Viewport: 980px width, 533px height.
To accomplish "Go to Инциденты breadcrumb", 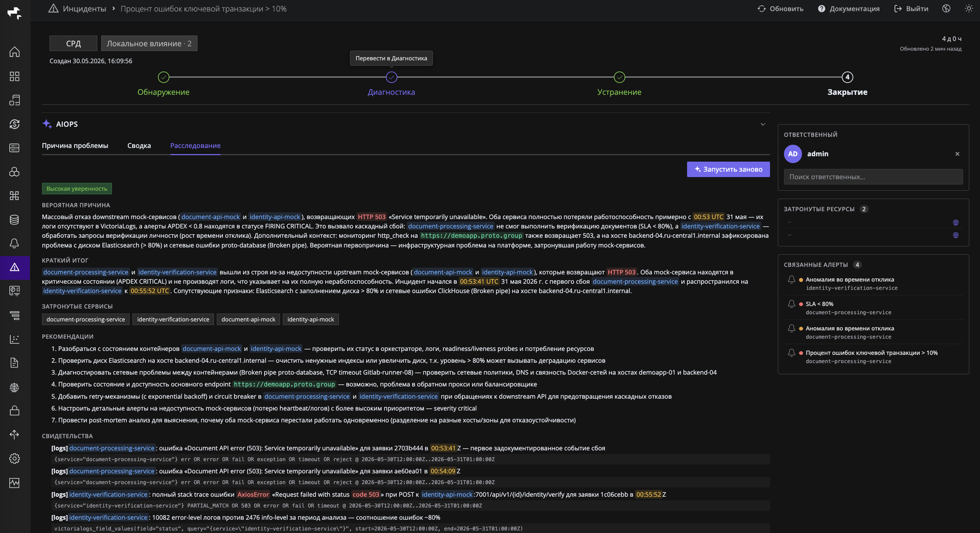I will coord(84,8).
